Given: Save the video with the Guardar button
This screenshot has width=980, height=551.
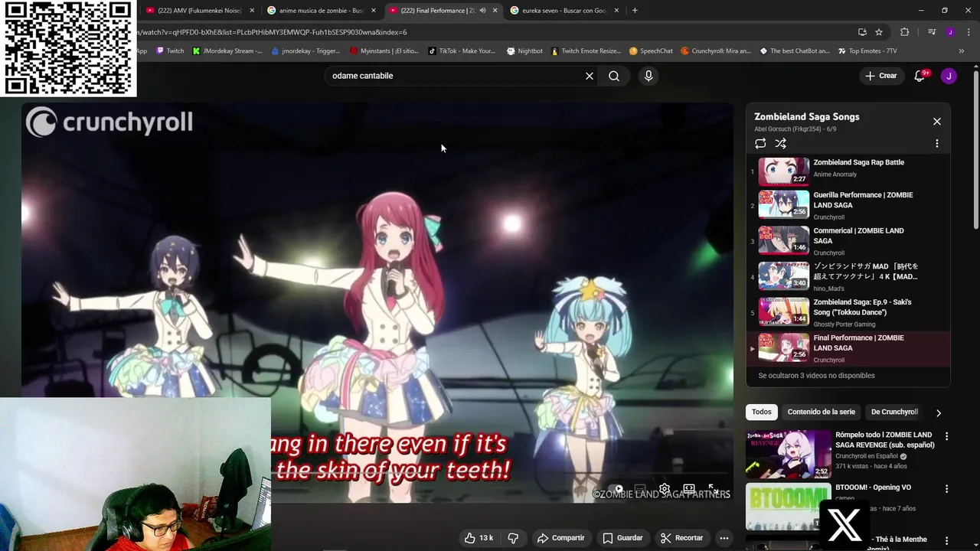Looking at the screenshot, I should [x=622, y=538].
